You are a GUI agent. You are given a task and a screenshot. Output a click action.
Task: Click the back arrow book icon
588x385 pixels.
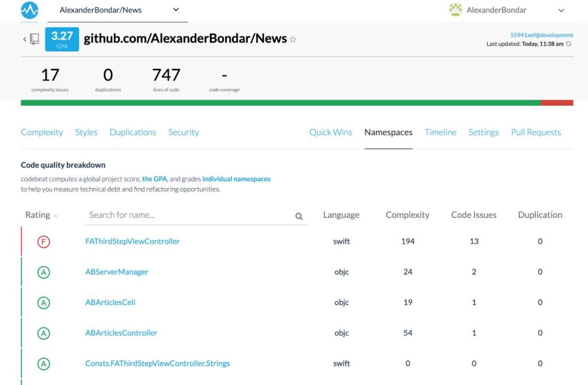point(32,39)
